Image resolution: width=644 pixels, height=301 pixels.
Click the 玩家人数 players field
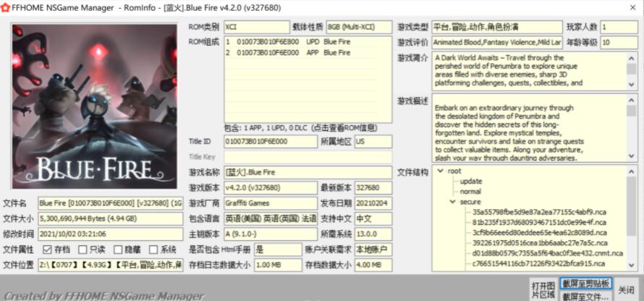pos(619,27)
